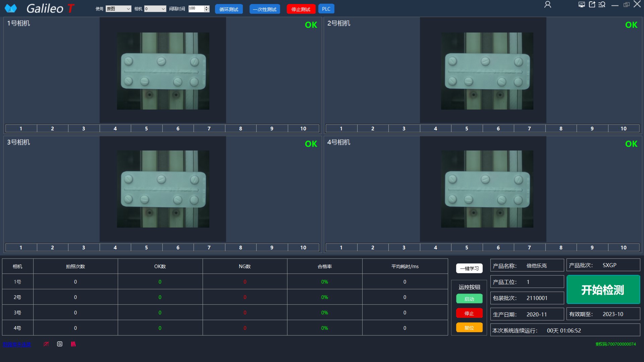This screenshot has width=644, height=362.
Task: Open the user account icon
Action: 547,5
